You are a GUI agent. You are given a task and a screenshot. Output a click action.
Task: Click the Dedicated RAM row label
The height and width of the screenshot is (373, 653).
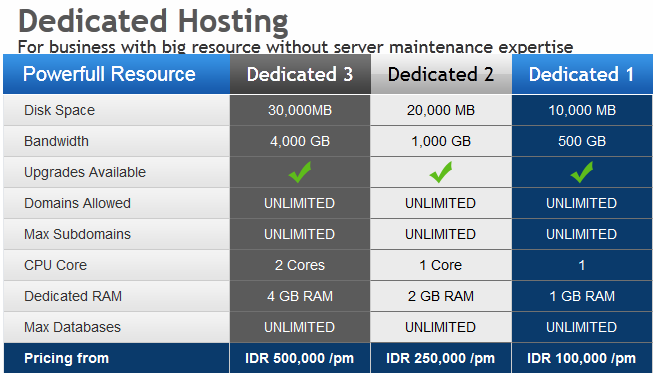73,296
